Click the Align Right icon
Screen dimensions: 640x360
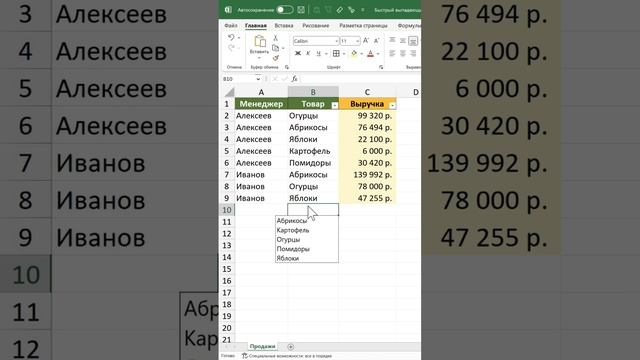413,53
